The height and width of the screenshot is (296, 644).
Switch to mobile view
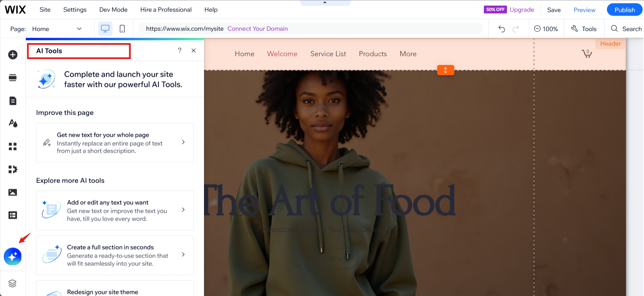(122, 29)
